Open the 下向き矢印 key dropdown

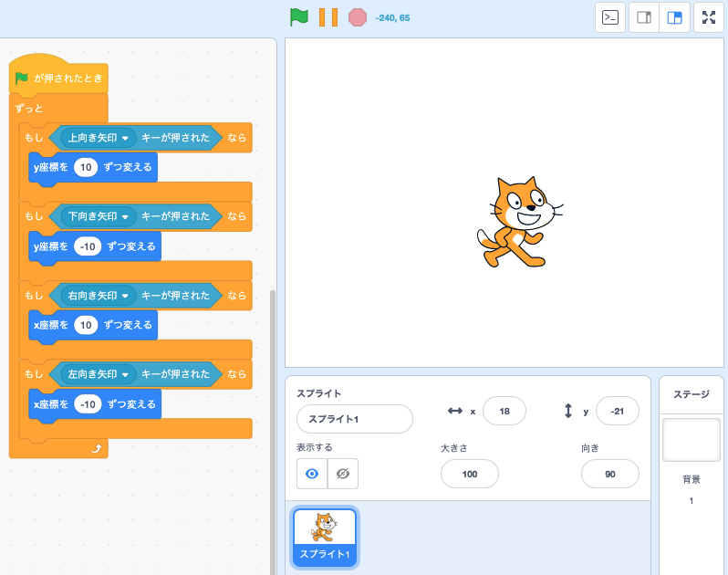click(98, 216)
